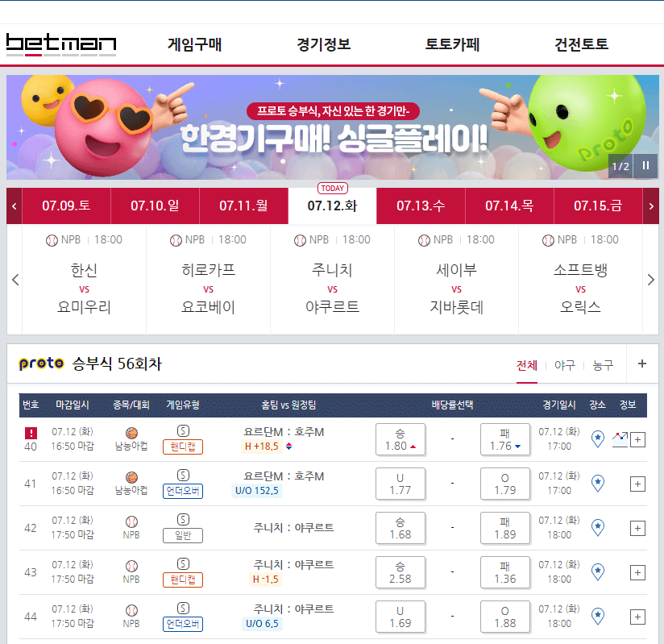This screenshot has height=644, width=664.
Task: Pick 패 1.36 for game 43
Action: [x=504, y=572]
